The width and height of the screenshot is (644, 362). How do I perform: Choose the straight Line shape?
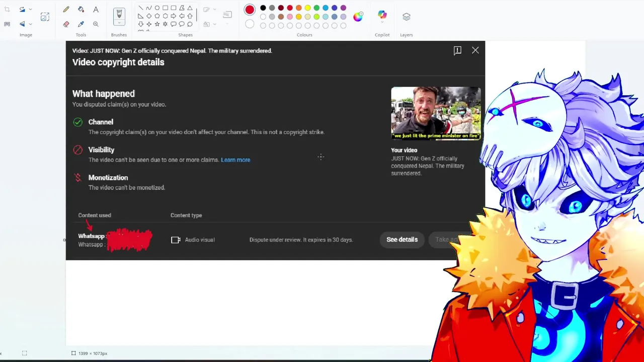pos(140,8)
